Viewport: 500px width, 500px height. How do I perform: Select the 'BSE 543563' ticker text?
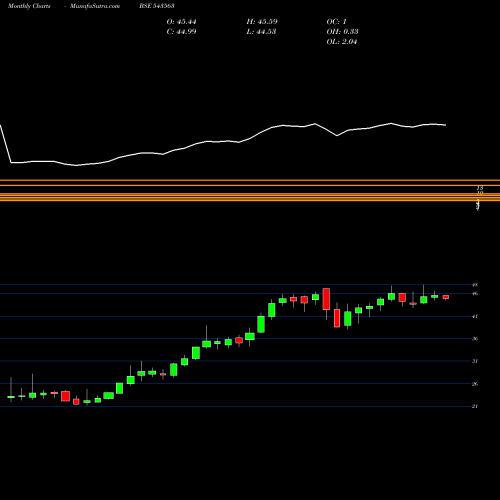[x=157, y=6]
